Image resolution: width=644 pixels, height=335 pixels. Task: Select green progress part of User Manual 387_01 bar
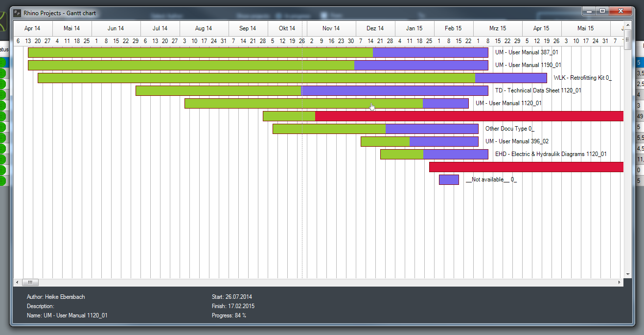tap(200, 52)
